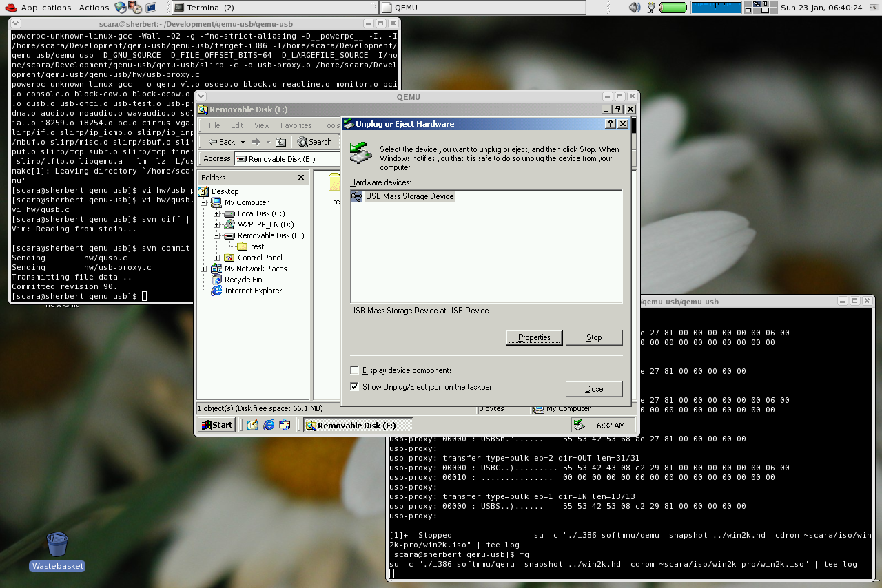This screenshot has width=882, height=588.
Task: Click the date and time in GNOME panel
Action: pos(821,8)
